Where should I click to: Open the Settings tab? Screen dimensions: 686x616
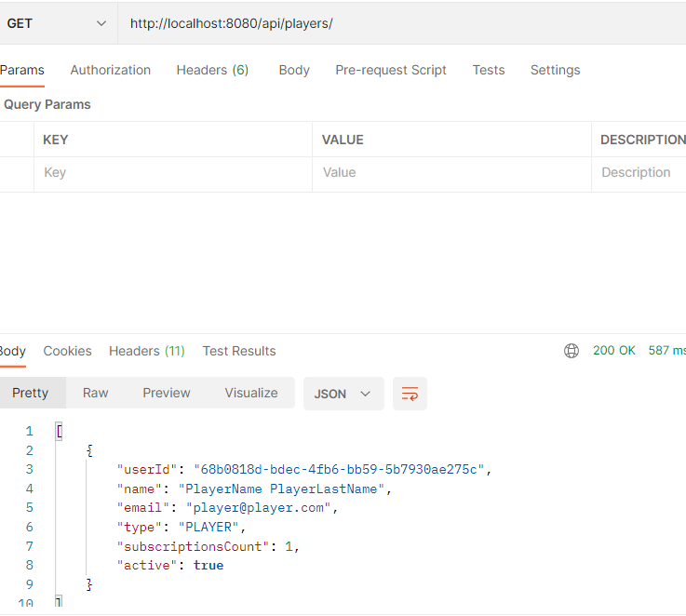click(x=555, y=70)
